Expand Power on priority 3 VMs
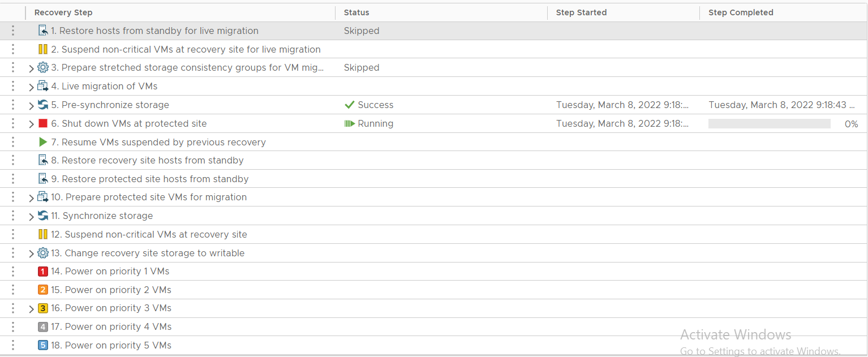 coord(31,309)
